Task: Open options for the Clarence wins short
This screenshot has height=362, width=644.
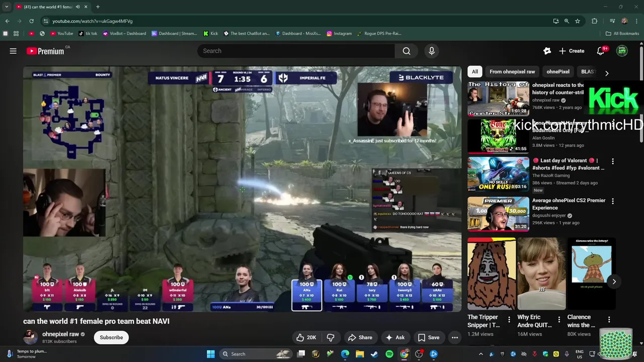Action: point(609,320)
